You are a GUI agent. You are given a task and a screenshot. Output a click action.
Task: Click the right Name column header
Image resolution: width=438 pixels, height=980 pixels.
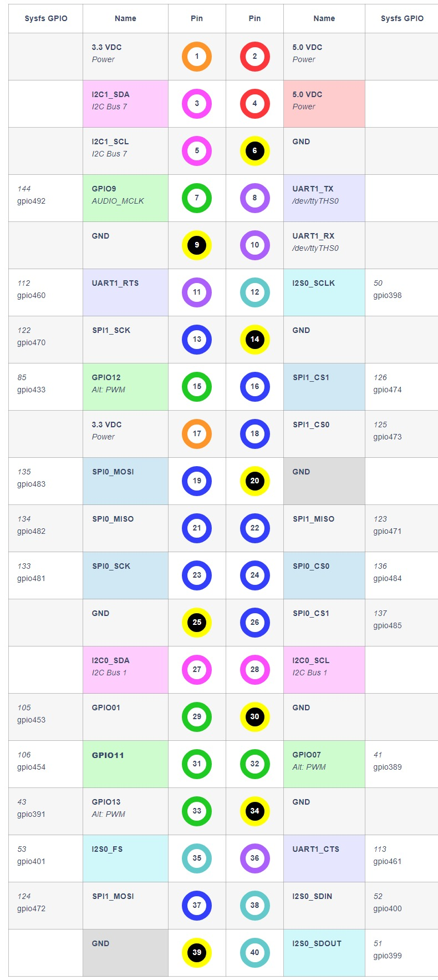pyautogui.click(x=324, y=18)
